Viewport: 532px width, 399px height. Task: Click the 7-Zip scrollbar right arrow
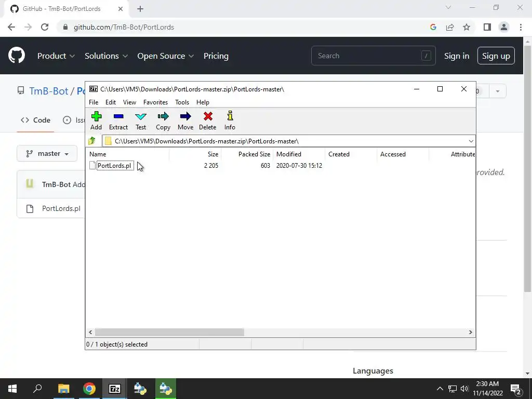471,332
